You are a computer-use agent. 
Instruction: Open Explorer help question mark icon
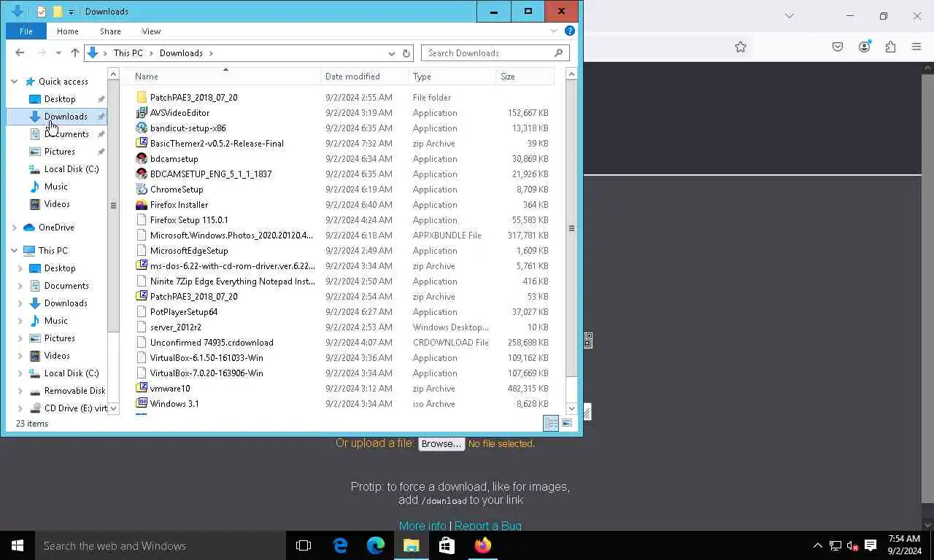pos(570,31)
